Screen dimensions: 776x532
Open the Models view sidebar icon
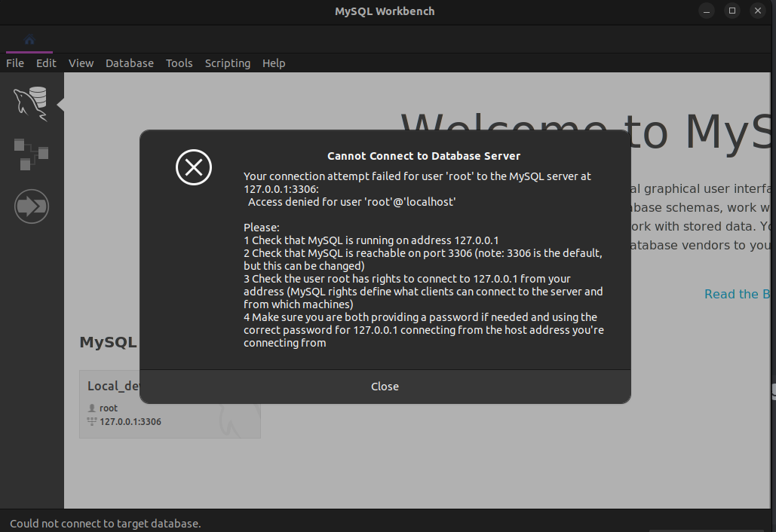click(31, 154)
